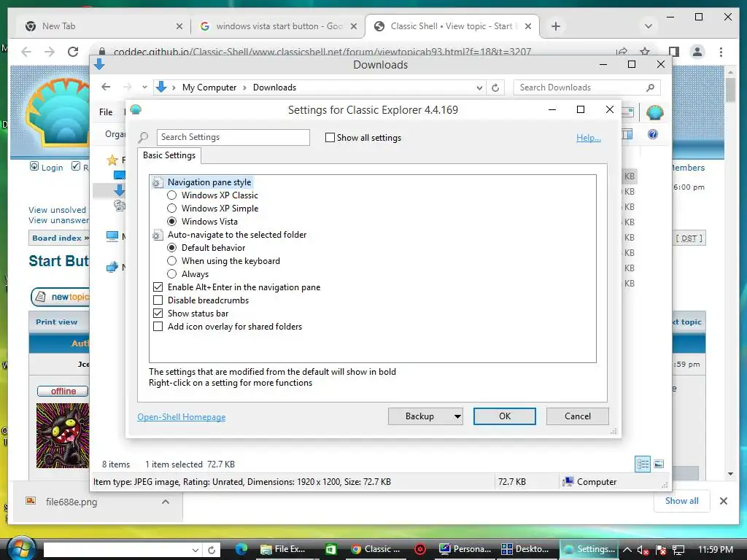This screenshot has width=747, height=560.
Task: Click the Action Center flag icon in tray
Action: coord(661,550)
